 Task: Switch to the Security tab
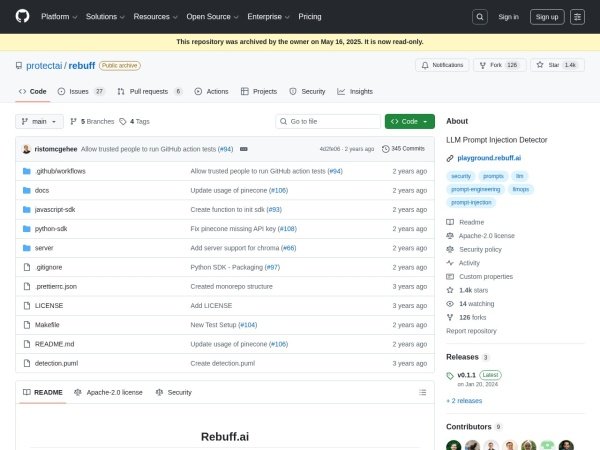(x=307, y=91)
